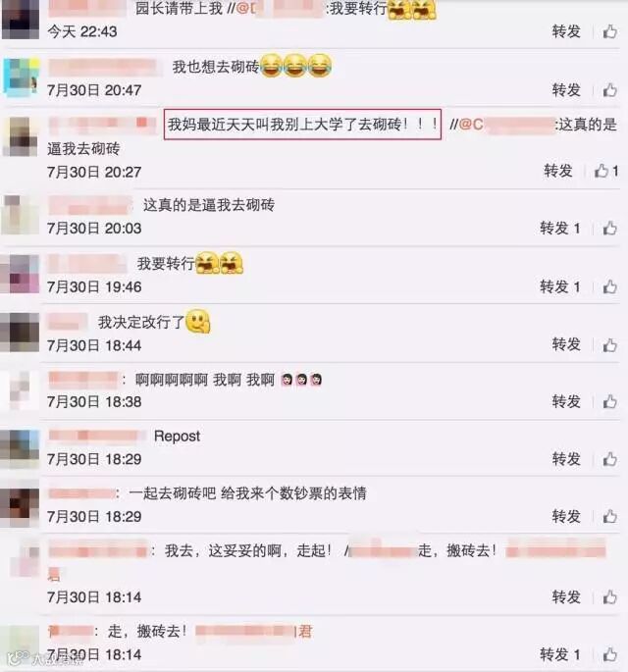Click 转发 1 on the last 18:14 comment

point(560,655)
